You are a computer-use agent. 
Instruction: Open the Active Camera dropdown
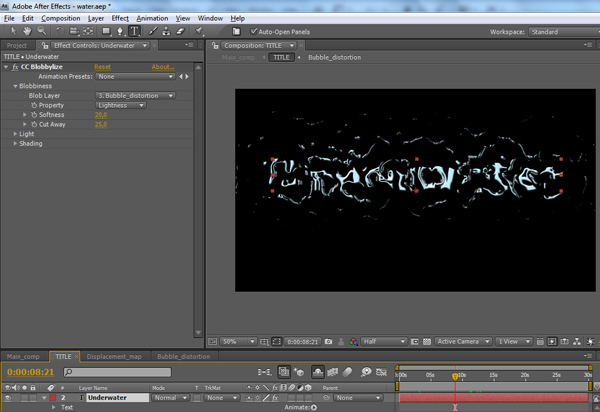(463, 341)
